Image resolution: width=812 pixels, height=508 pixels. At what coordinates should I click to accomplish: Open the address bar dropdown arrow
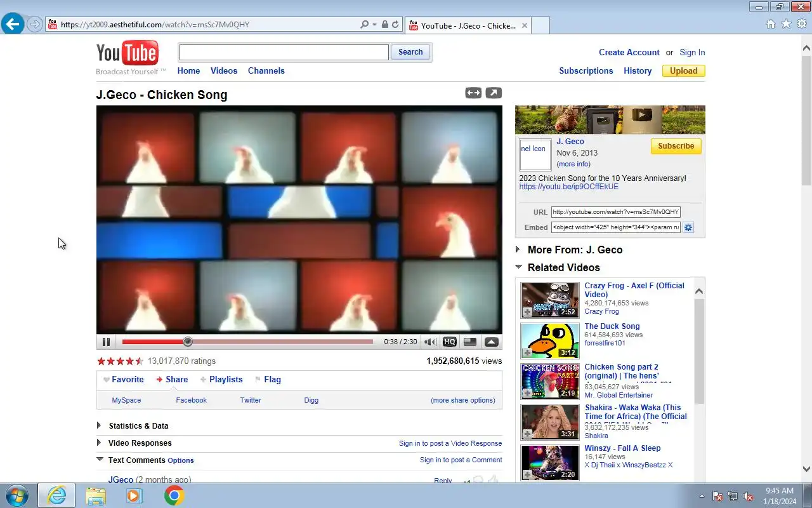point(374,25)
